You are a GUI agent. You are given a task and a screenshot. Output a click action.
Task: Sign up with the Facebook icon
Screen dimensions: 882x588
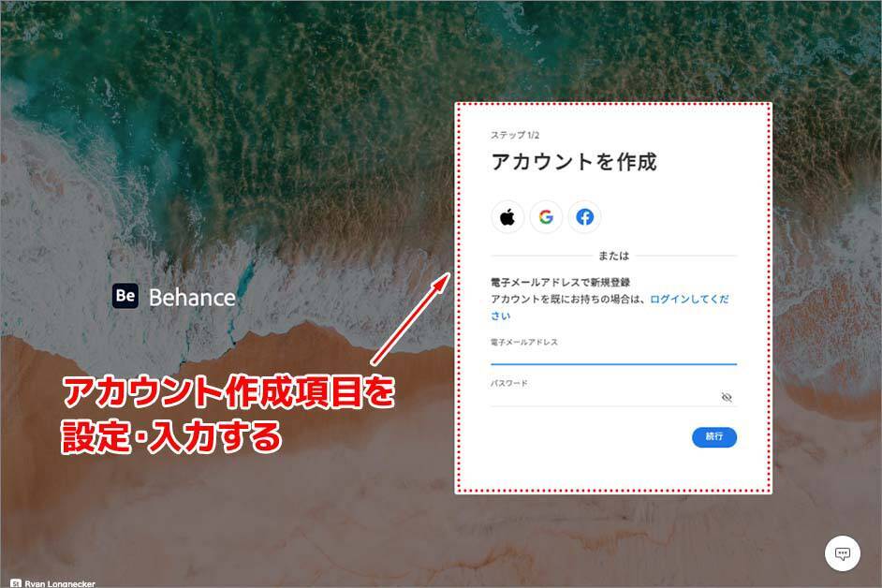[584, 216]
